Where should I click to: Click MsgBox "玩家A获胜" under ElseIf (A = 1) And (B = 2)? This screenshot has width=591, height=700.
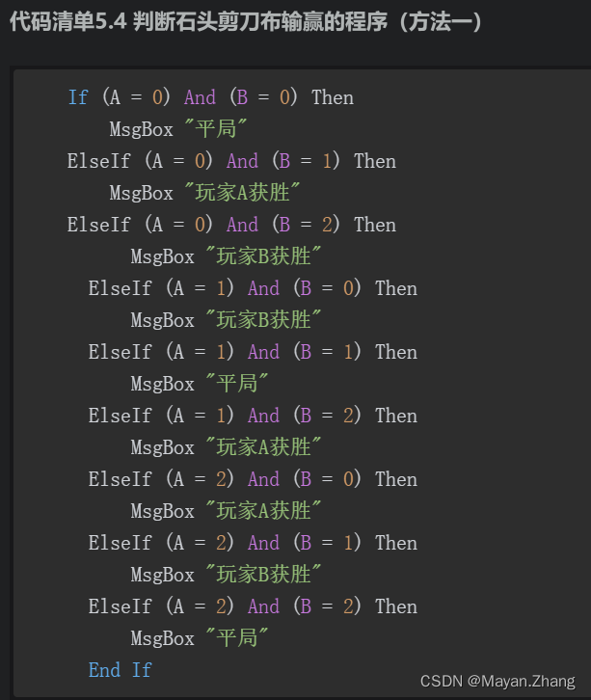tap(226, 447)
